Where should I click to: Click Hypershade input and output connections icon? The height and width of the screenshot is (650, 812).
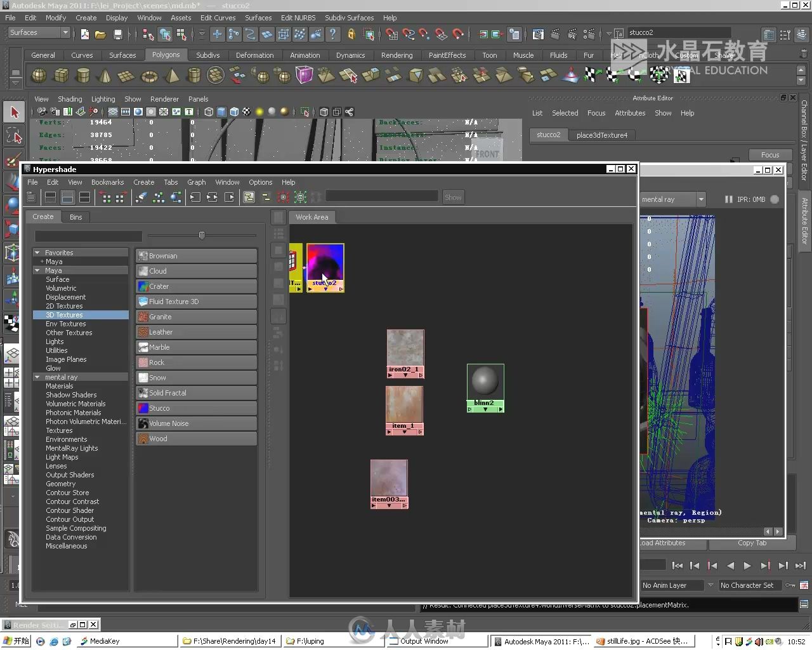pos(213,197)
